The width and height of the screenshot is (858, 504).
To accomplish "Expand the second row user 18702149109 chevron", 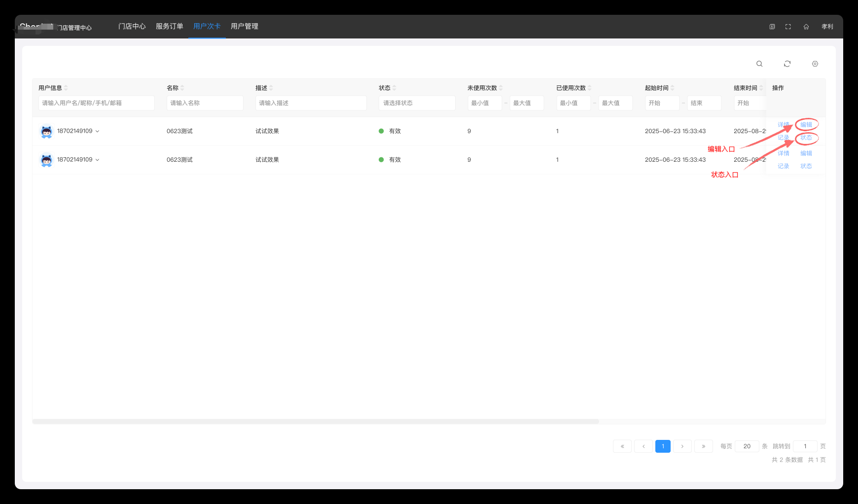I will [97, 160].
